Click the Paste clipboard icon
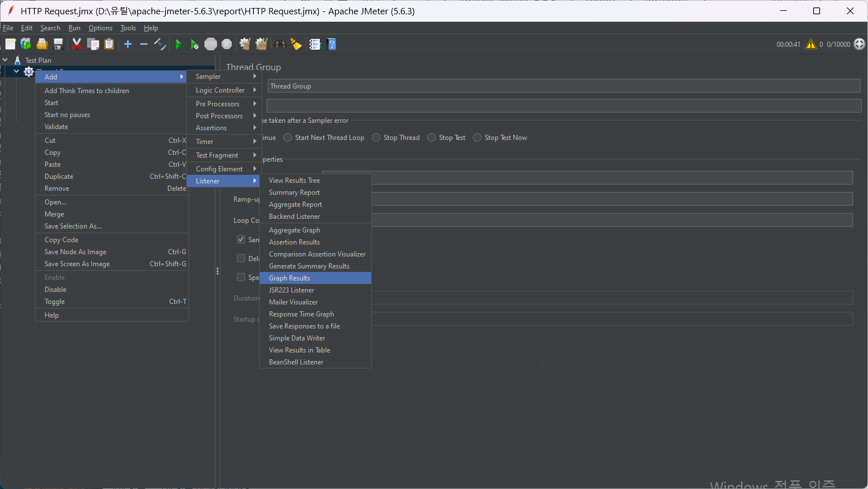The width and height of the screenshot is (868, 489). 109,44
